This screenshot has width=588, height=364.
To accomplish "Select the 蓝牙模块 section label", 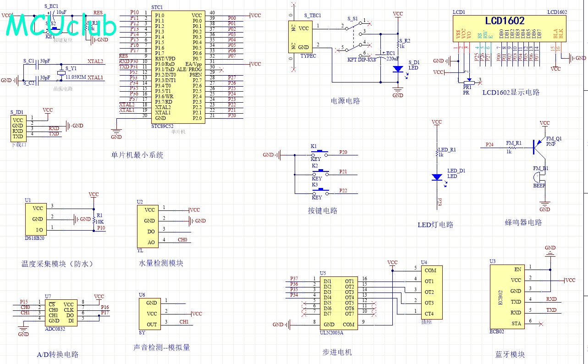I will click(510, 354).
